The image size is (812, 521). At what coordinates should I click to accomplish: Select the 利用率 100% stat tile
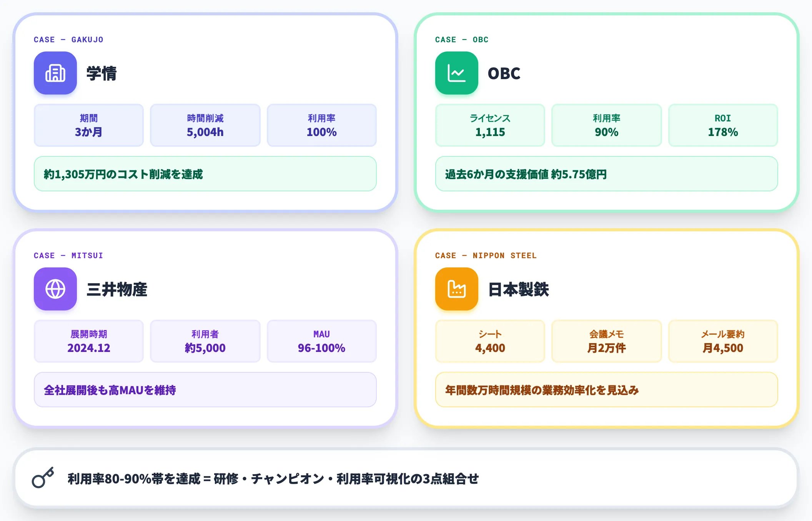click(x=322, y=125)
